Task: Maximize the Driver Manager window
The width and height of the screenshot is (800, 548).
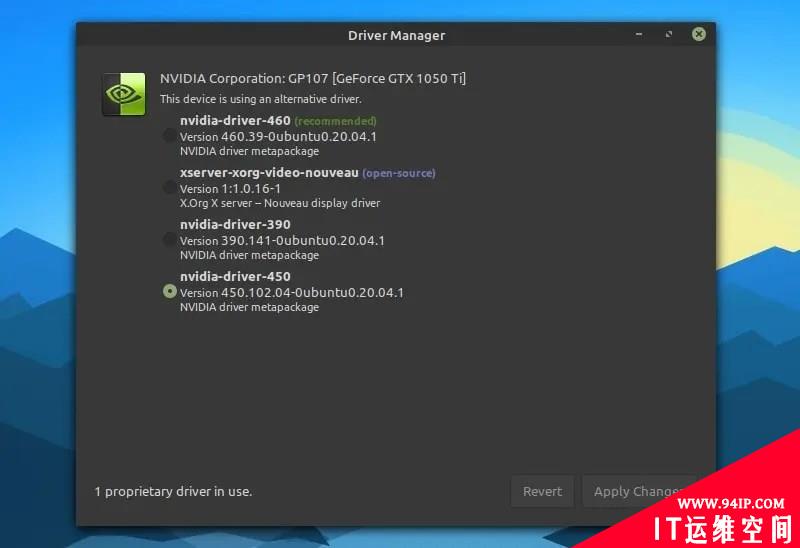Action: point(669,34)
